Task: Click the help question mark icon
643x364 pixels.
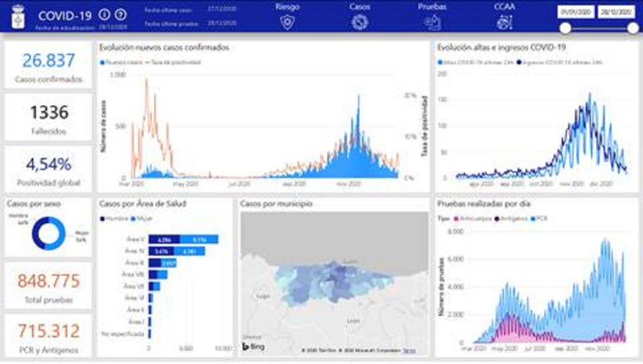Action: [x=120, y=14]
